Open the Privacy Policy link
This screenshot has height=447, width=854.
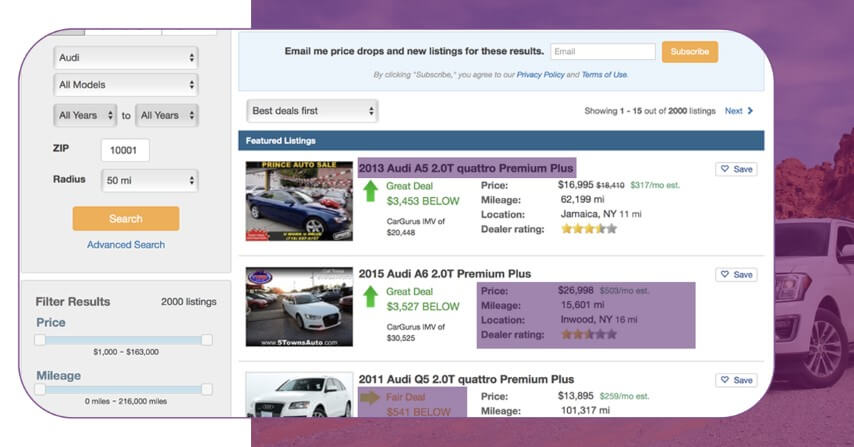(540, 75)
